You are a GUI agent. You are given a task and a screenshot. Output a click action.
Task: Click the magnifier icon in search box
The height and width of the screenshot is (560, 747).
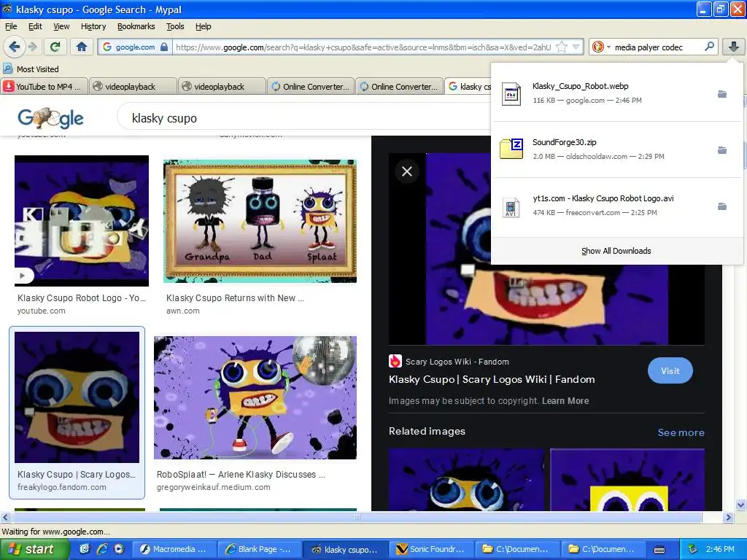pos(709,47)
